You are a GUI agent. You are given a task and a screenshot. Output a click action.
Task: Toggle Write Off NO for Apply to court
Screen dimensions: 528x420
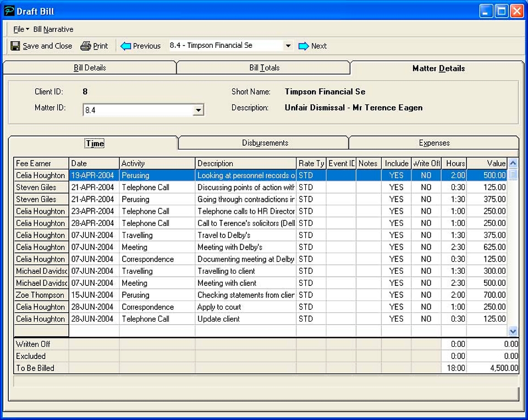click(426, 307)
